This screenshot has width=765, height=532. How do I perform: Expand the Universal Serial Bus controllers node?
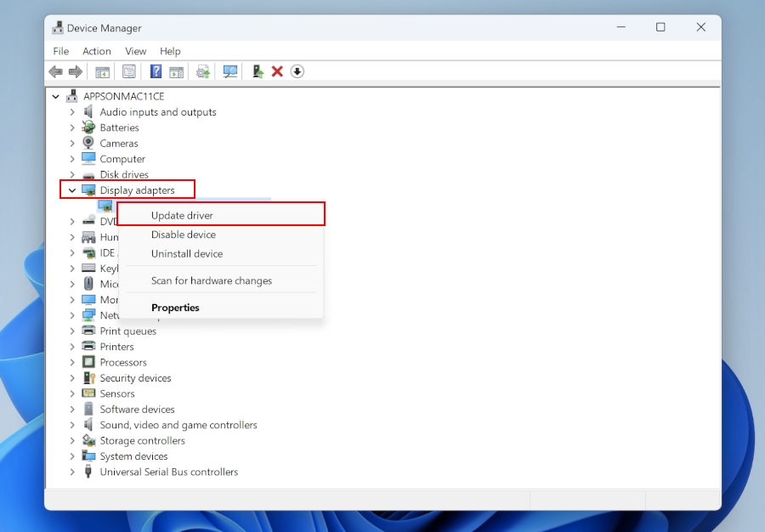(72, 473)
